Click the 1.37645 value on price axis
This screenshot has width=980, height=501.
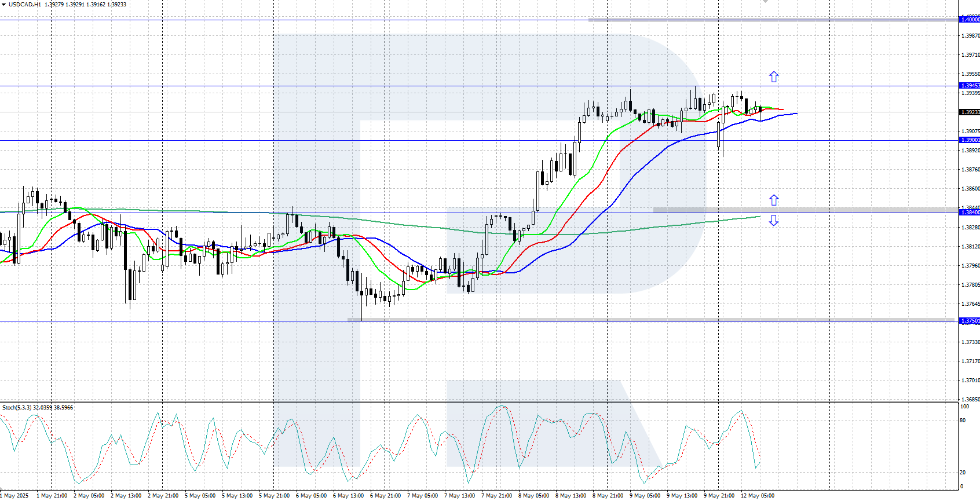971,304
